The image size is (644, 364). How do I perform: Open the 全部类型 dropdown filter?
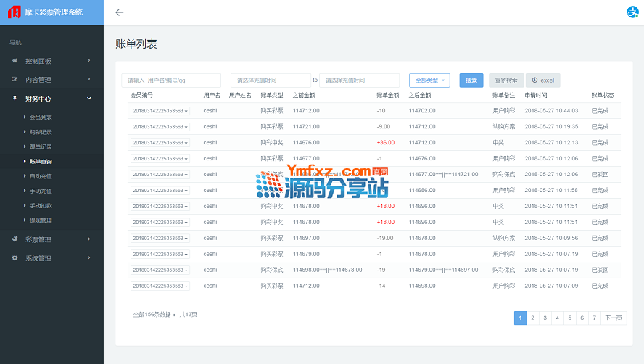429,80
